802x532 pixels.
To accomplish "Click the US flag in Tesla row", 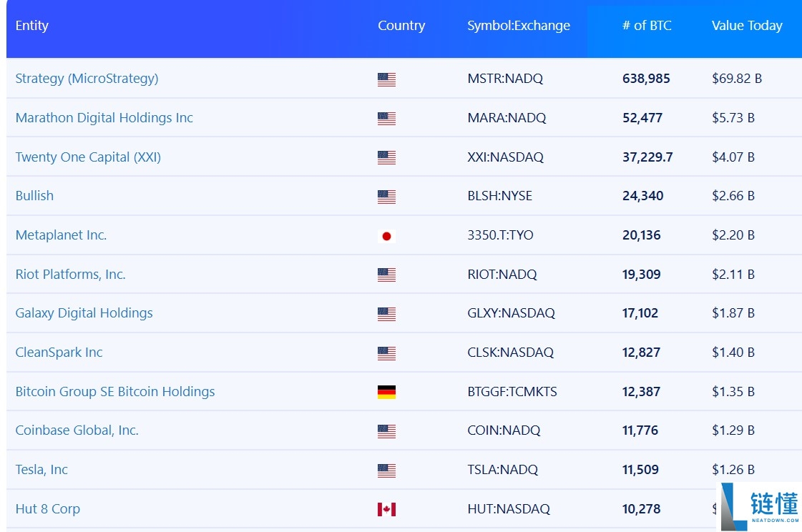I will pos(386,471).
